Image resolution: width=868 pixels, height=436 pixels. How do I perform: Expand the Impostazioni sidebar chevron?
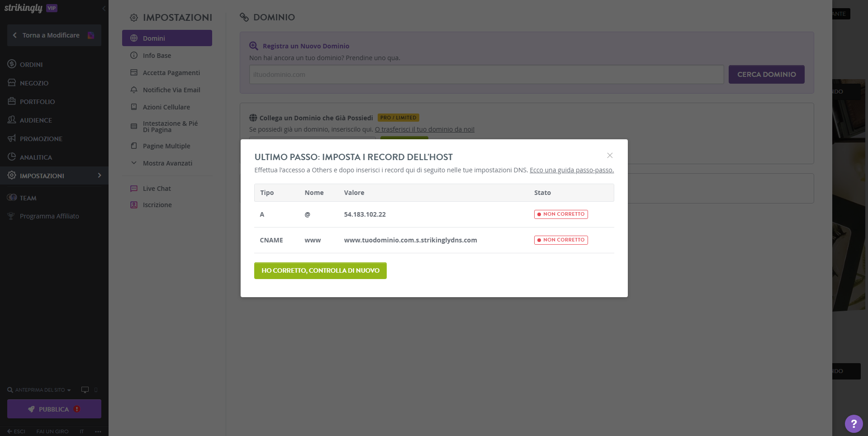click(100, 175)
